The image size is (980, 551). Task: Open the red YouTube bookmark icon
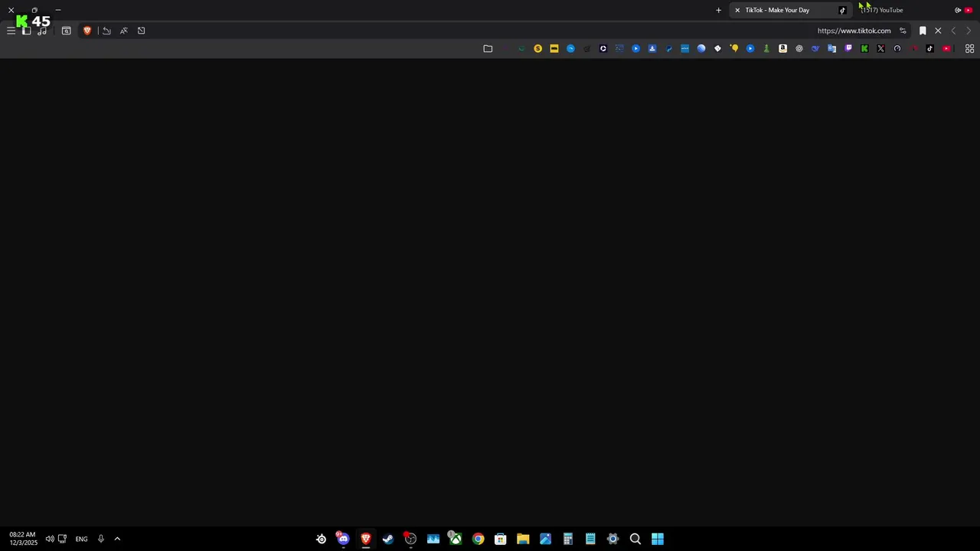(x=946, y=48)
